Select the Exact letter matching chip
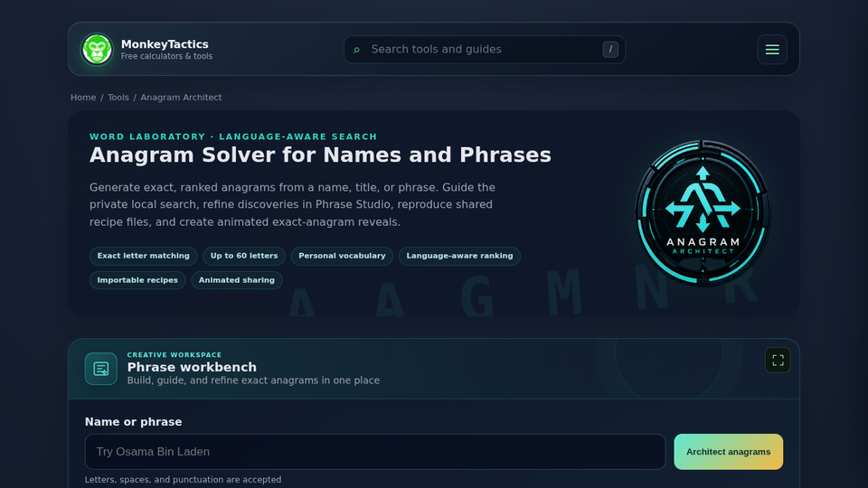 144,256
